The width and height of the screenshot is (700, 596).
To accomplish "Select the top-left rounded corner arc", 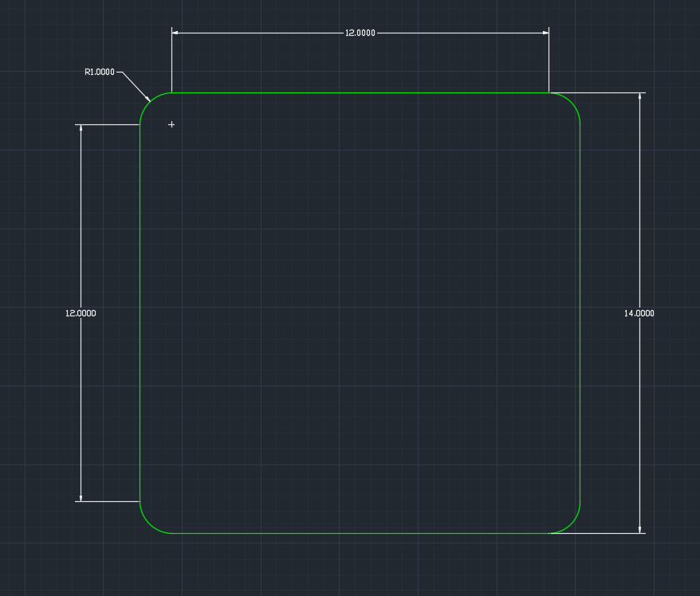I will click(149, 102).
